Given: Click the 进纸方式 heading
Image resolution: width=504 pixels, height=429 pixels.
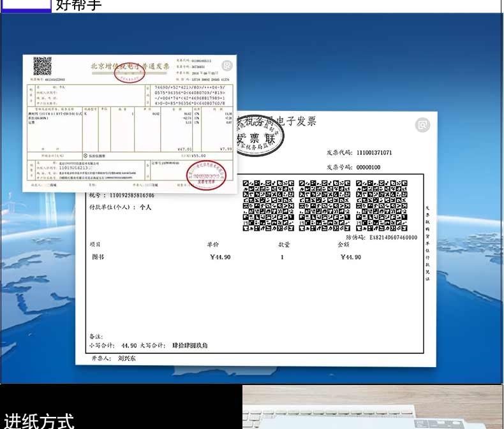Looking at the screenshot, I should pos(38,421).
